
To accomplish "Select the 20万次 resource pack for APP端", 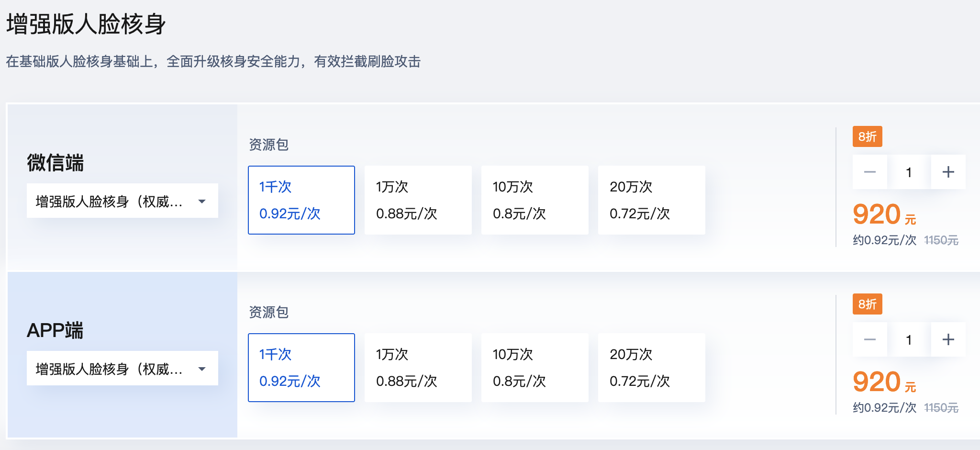I will pos(651,368).
